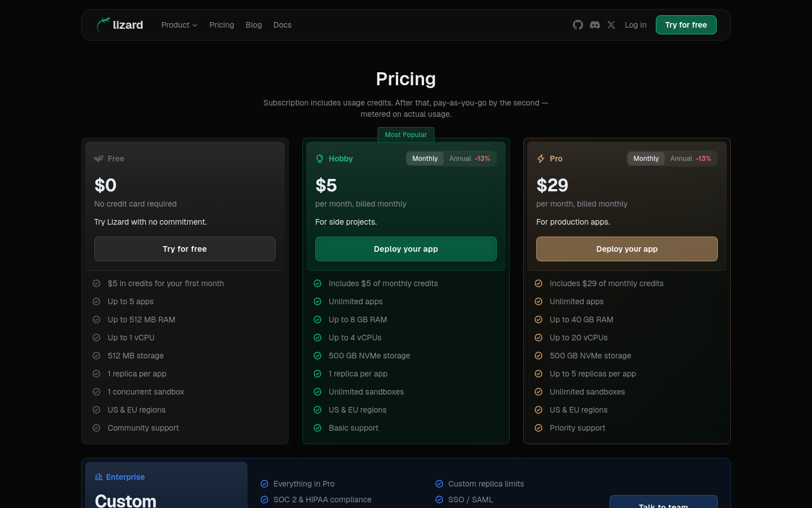This screenshot has width=812, height=508.
Task: Open the X (Twitter) icon link
Action: [611, 25]
